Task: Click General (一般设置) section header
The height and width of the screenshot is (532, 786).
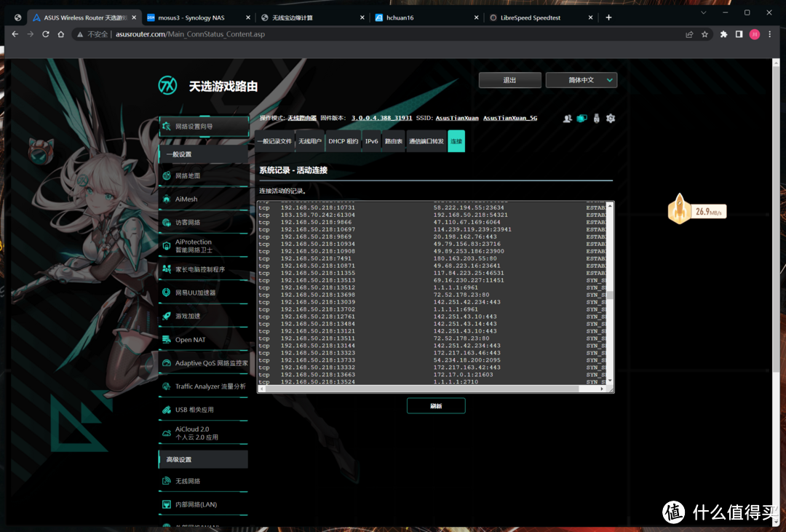Action: click(203, 154)
